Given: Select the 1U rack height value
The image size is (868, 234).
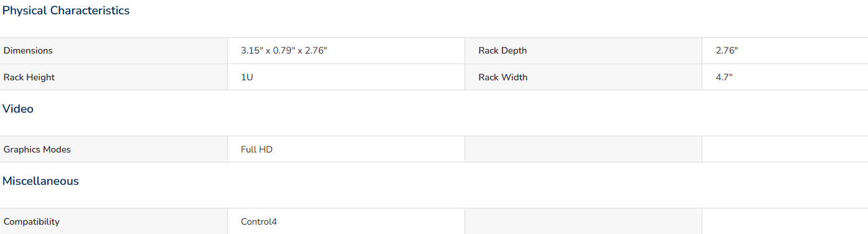Looking at the screenshot, I should tap(247, 77).
